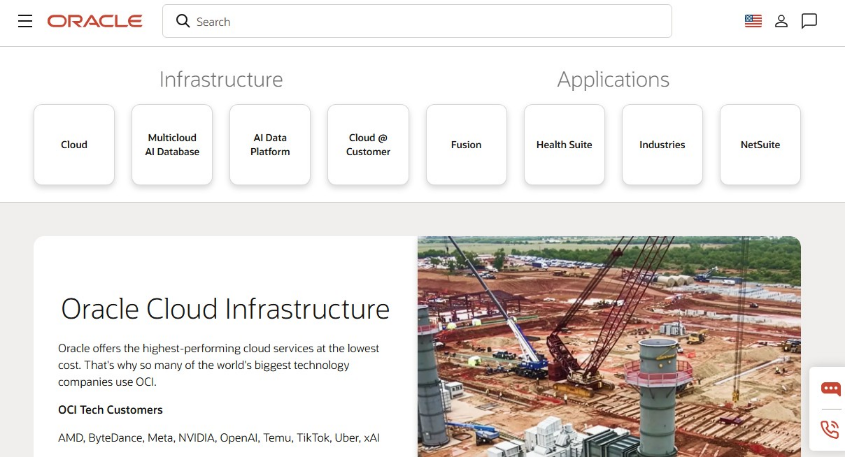Click the Oracle Cloud Infrastructure headline

225,309
